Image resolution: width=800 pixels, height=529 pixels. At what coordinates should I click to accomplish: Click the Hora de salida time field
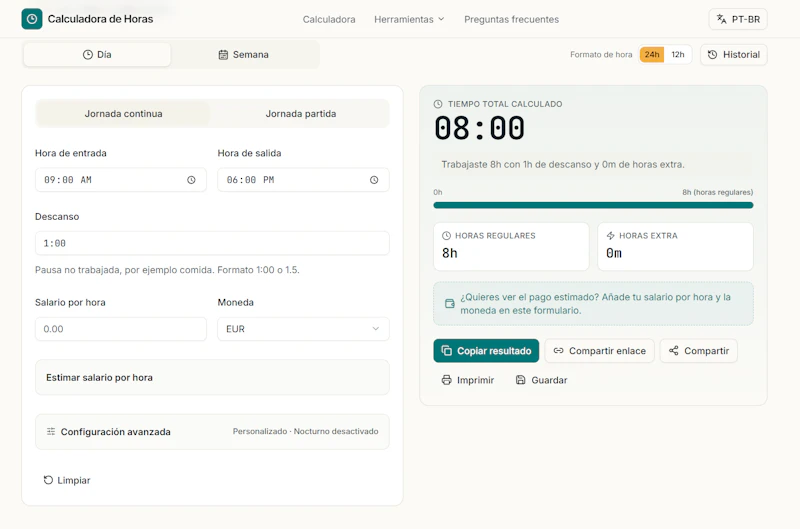tap(303, 180)
